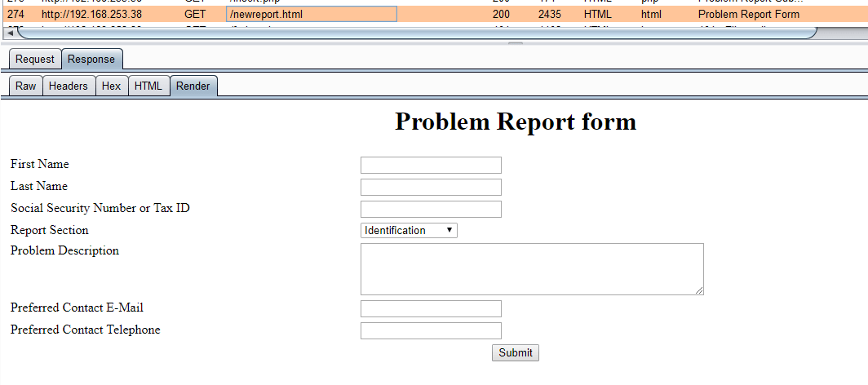Image resolution: width=868 pixels, height=385 pixels.
Task: Focus the Preferred Contact E-Mail field
Action: (431, 308)
